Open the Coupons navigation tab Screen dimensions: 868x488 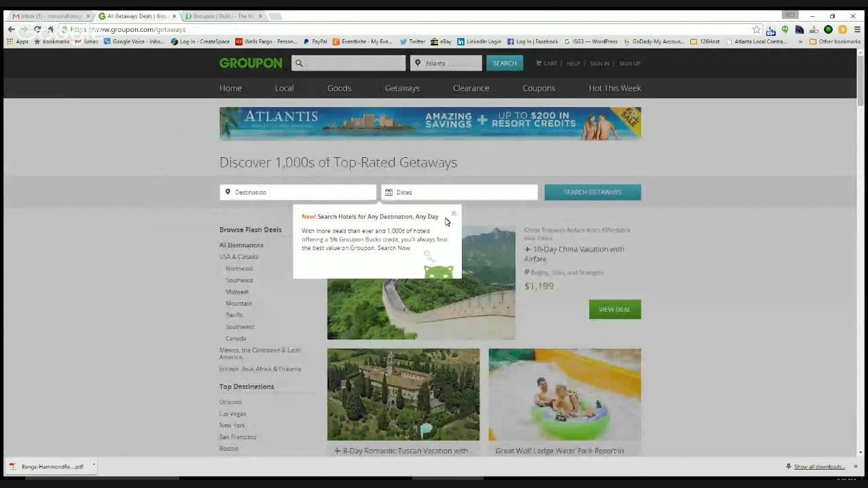pyautogui.click(x=539, y=88)
